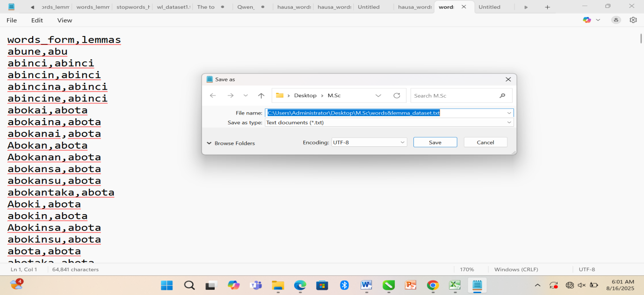
Task: Add a new tab with plus icon
Action: (x=547, y=7)
